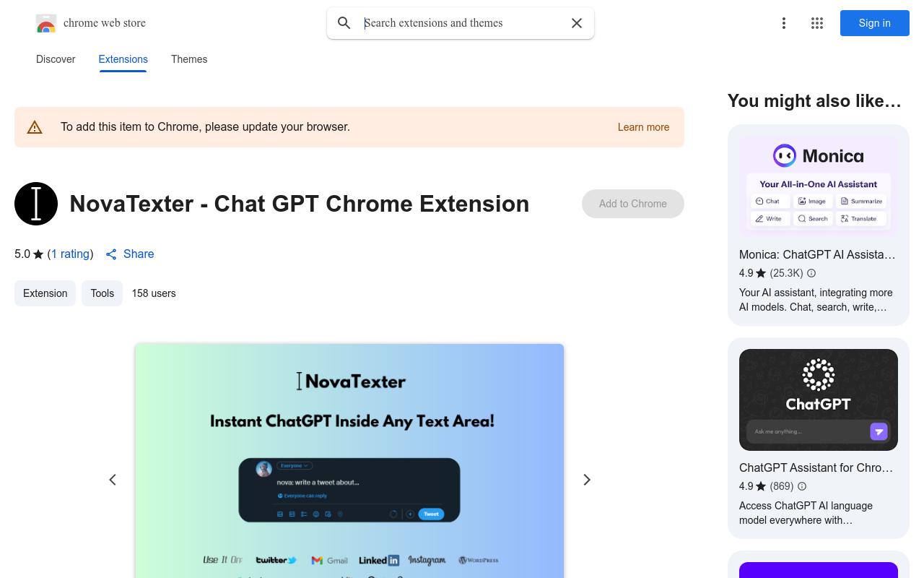
Task: Select the Extension category chip
Action: point(45,293)
